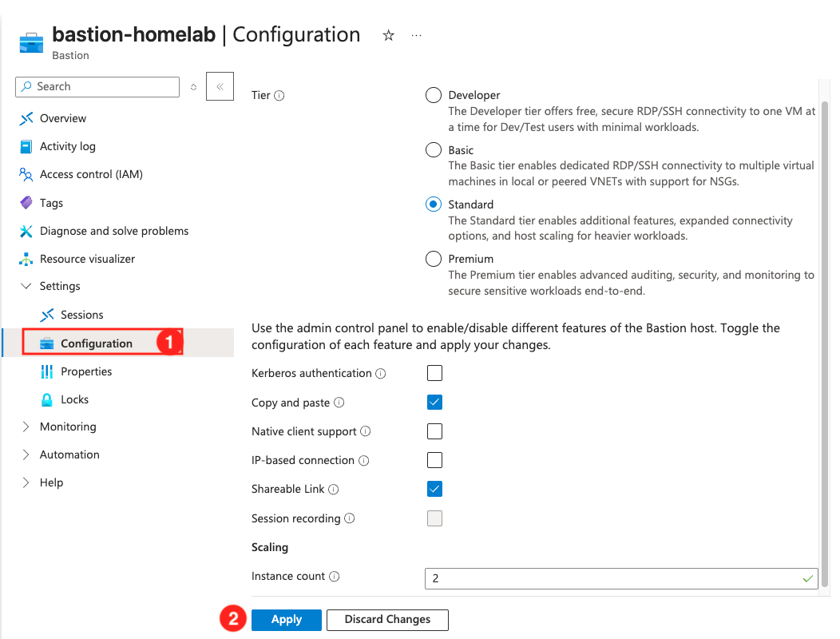Image resolution: width=840 pixels, height=639 pixels.
Task: Click the Tier info icon
Action: click(279, 96)
